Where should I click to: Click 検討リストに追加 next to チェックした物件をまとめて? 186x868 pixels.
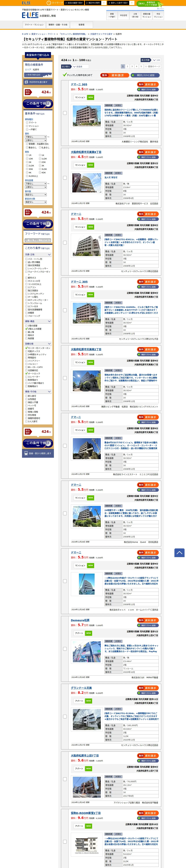point(145,75)
